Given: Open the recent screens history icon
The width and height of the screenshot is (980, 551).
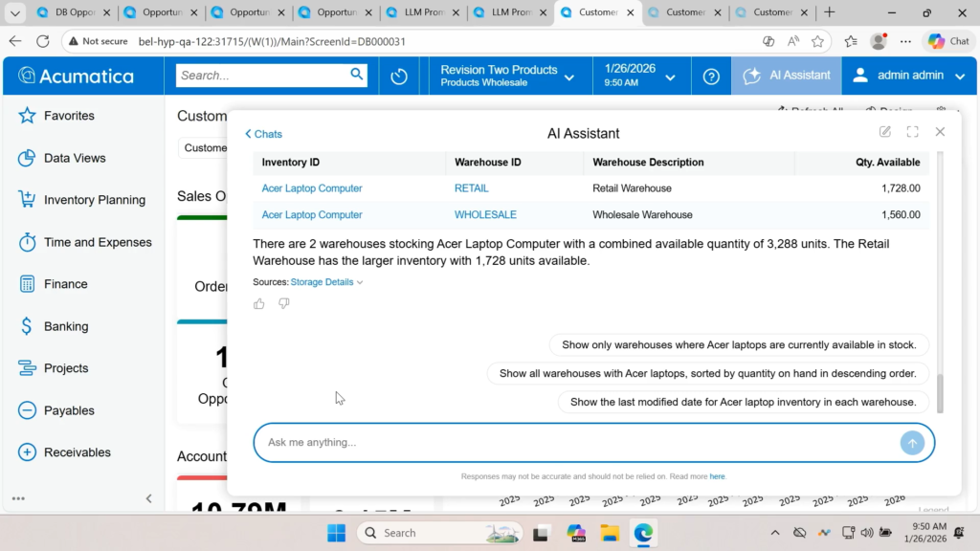Looking at the screenshot, I should (x=399, y=77).
